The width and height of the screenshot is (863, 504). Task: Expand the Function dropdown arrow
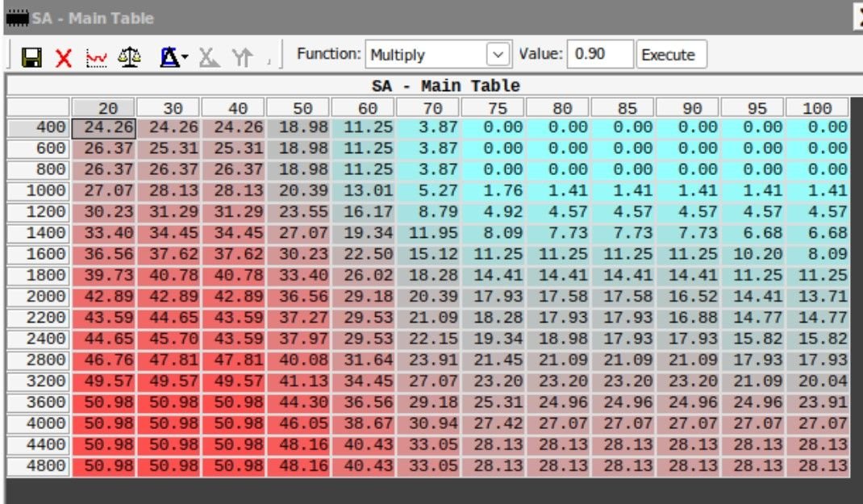pyautogui.click(x=499, y=56)
